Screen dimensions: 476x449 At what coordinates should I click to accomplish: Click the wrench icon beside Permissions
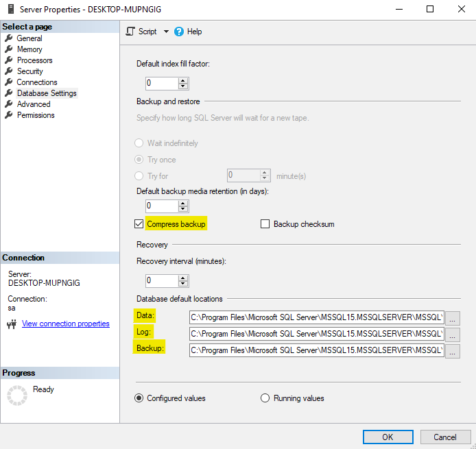coord(9,115)
